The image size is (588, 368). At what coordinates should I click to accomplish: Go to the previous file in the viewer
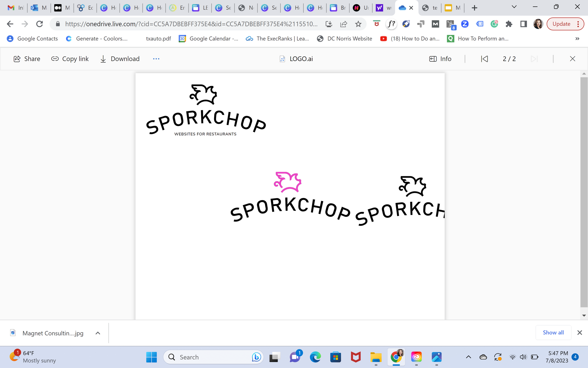click(484, 59)
